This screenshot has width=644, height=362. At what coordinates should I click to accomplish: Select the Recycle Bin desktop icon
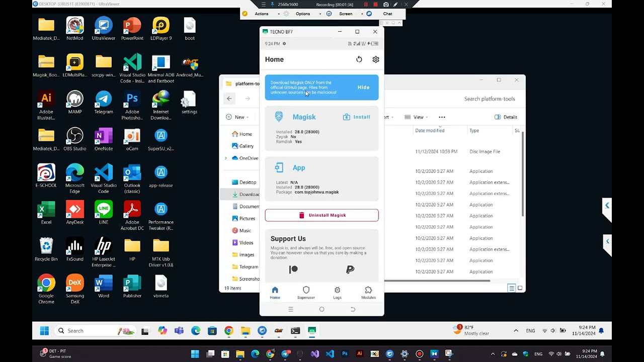[x=46, y=249]
